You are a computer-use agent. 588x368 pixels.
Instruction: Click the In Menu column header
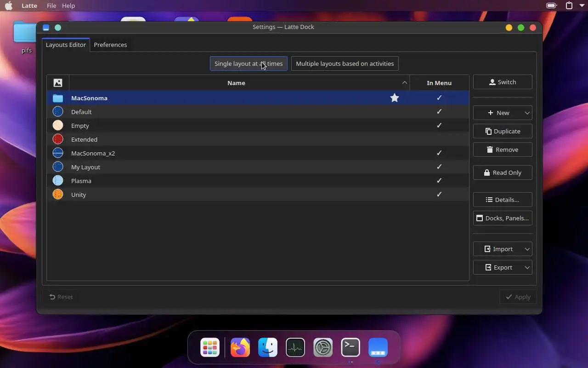coord(439,83)
